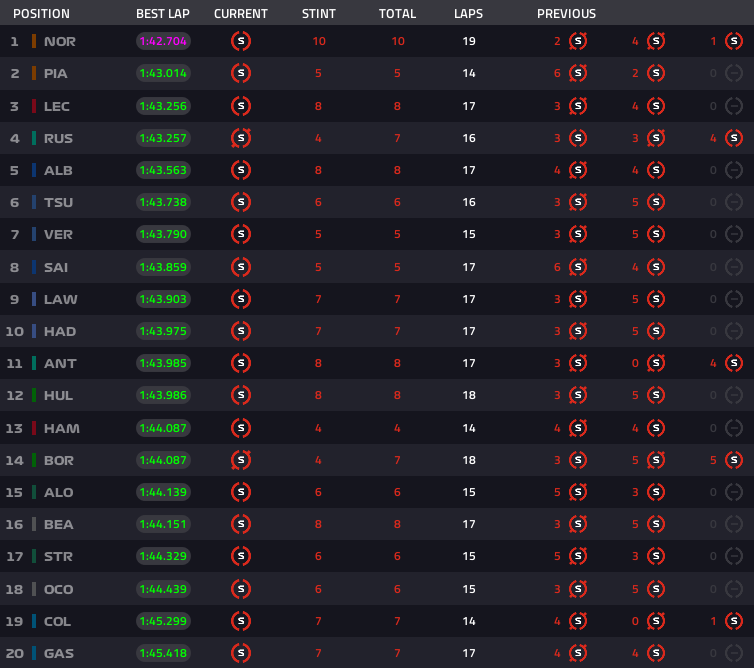The height and width of the screenshot is (668, 754).
Task: Click COL's second previous stint tyre icon
Action: pos(656,621)
